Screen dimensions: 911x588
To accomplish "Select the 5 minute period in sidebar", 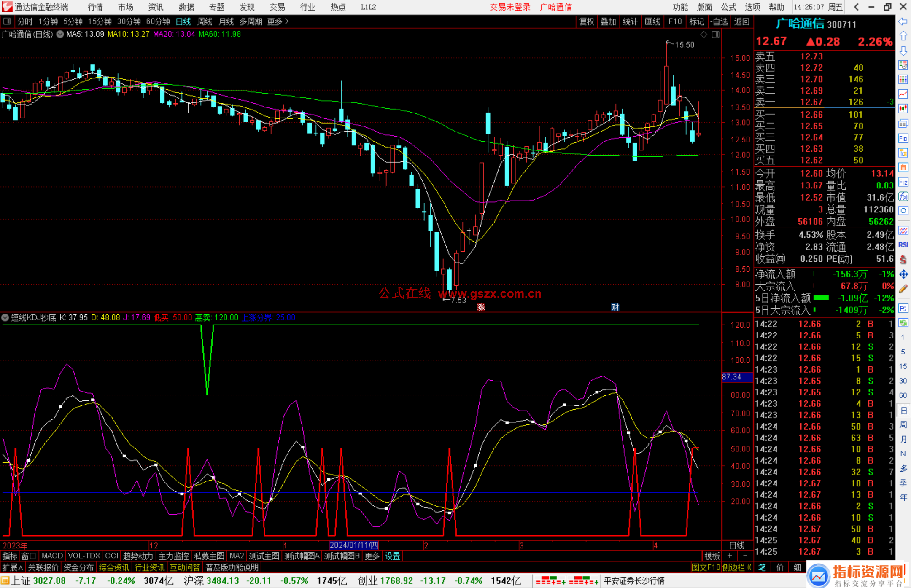I will pos(903,352).
